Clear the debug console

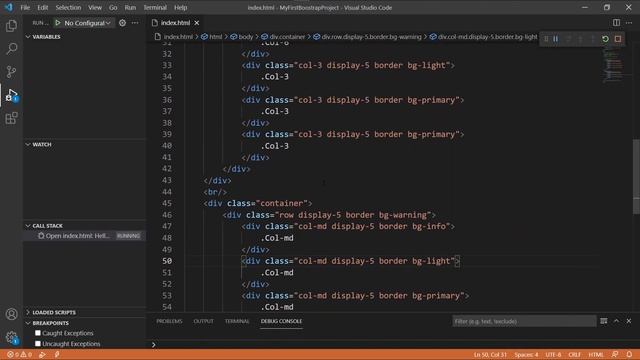pos(604,321)
